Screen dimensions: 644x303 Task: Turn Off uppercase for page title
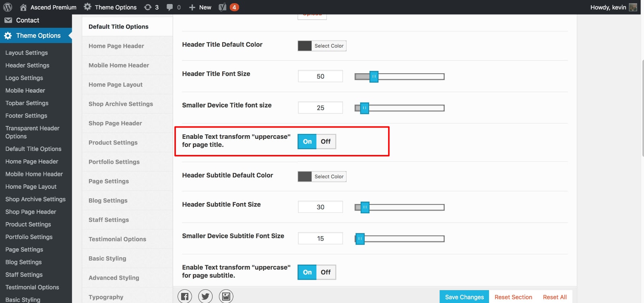pos(326,142)
